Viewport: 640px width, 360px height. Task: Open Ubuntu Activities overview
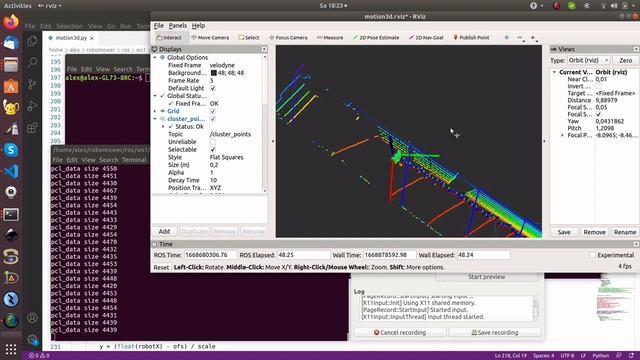click(18, 6)
